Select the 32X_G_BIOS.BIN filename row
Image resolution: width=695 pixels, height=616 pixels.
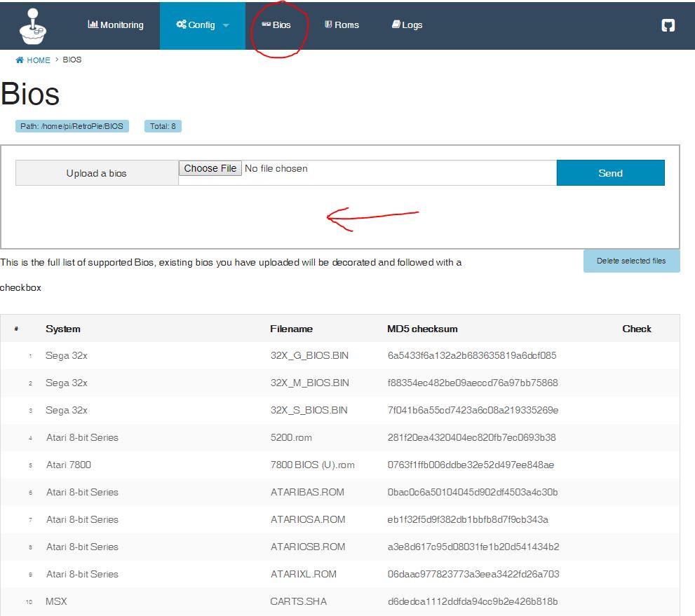click(309, 355)
